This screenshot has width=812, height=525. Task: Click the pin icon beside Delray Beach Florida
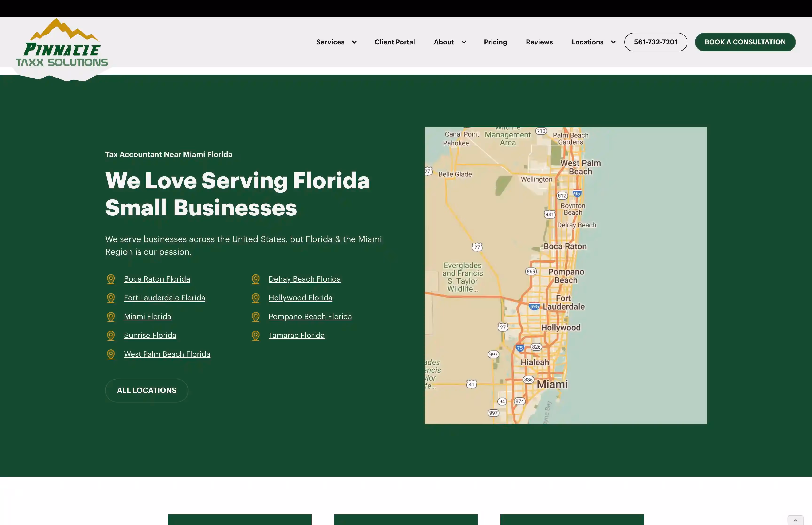click(x=256, y=279)
